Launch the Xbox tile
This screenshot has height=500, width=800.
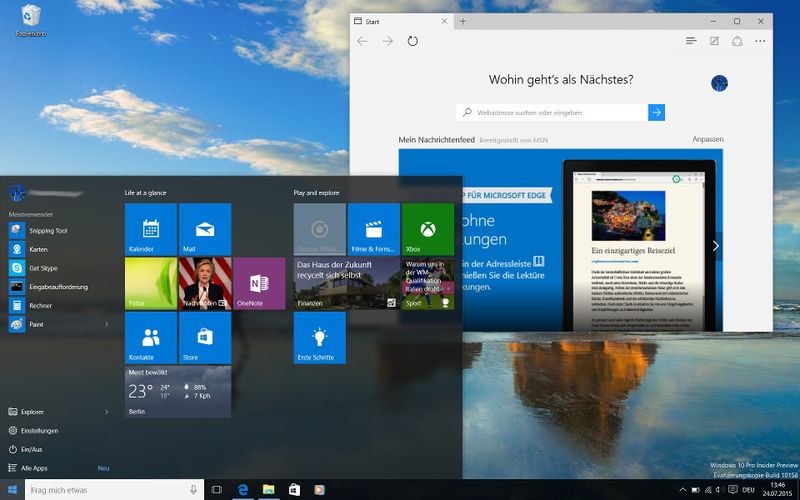(428, 229)
